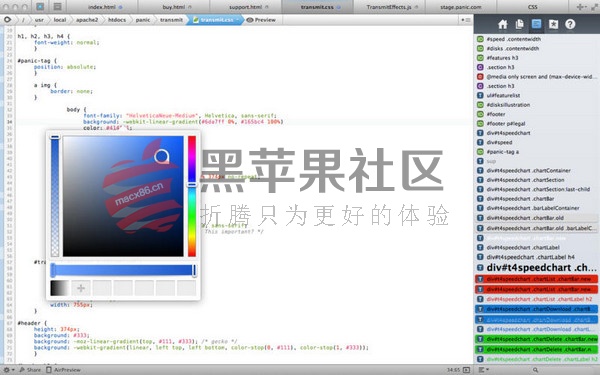Open the Clips star sidebar icon
600x375 pixels.
pyautogui.click(x=553, y=24)
